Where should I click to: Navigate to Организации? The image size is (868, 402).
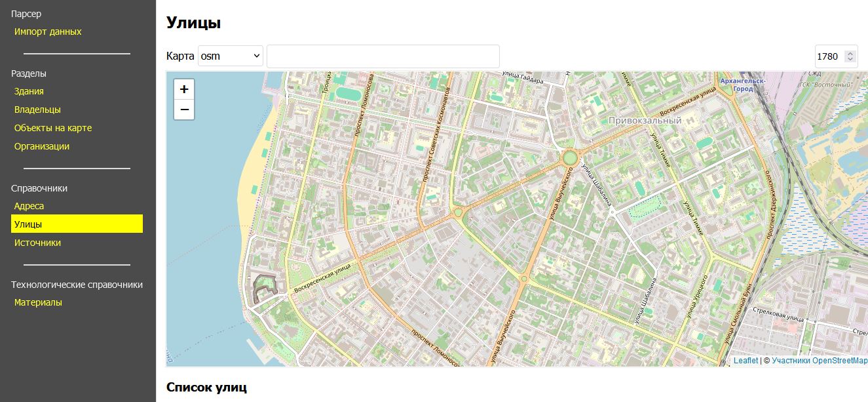[42, 146]
